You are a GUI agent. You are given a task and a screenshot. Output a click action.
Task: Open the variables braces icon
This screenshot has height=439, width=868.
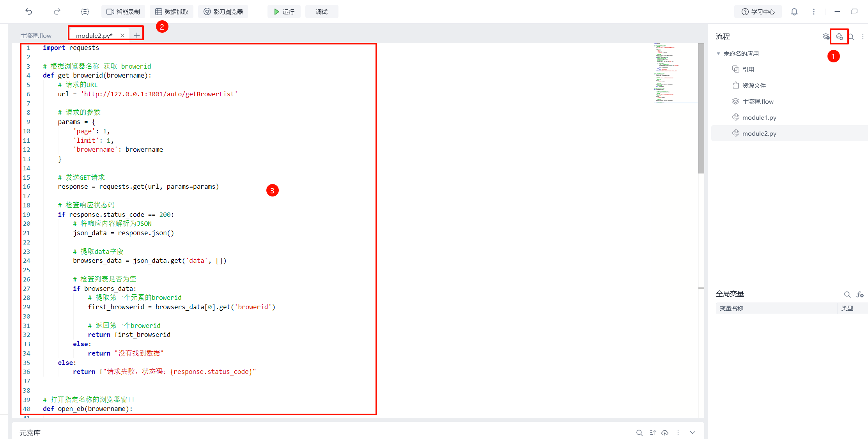[85, 12]
